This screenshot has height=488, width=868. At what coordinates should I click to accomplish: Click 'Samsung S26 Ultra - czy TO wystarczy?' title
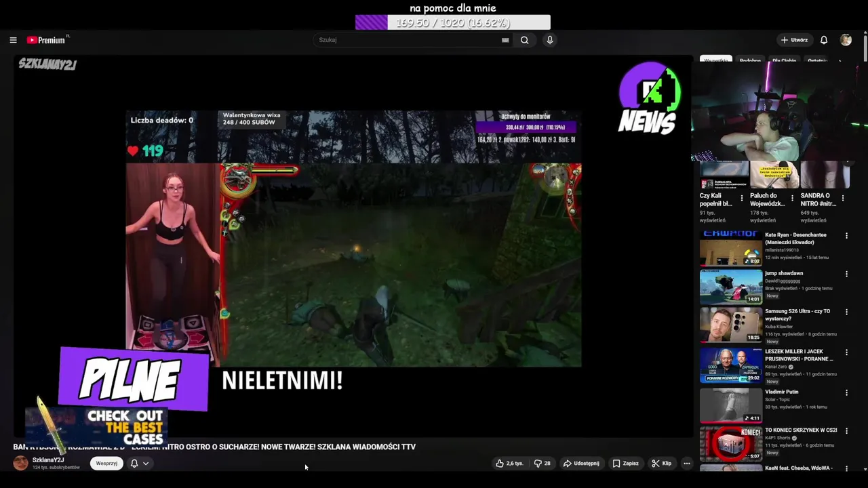pyautogui.click(x=797, y=315)
